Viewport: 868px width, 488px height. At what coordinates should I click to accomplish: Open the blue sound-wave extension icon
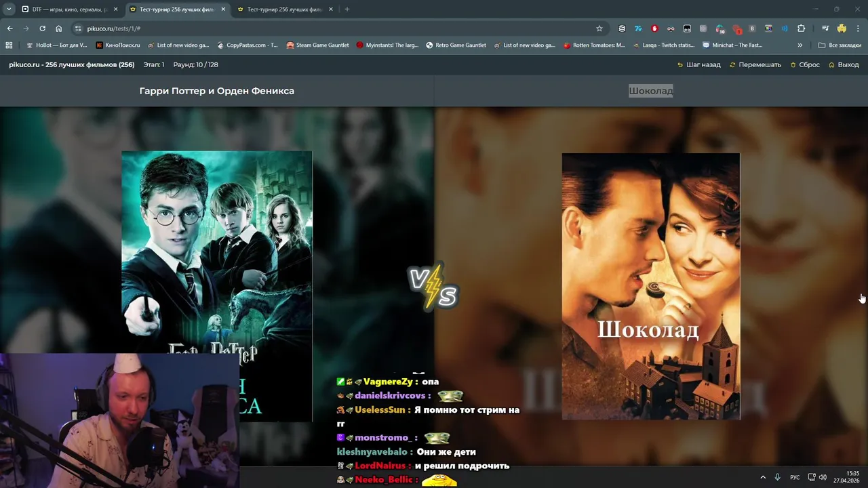click(785, 28)
